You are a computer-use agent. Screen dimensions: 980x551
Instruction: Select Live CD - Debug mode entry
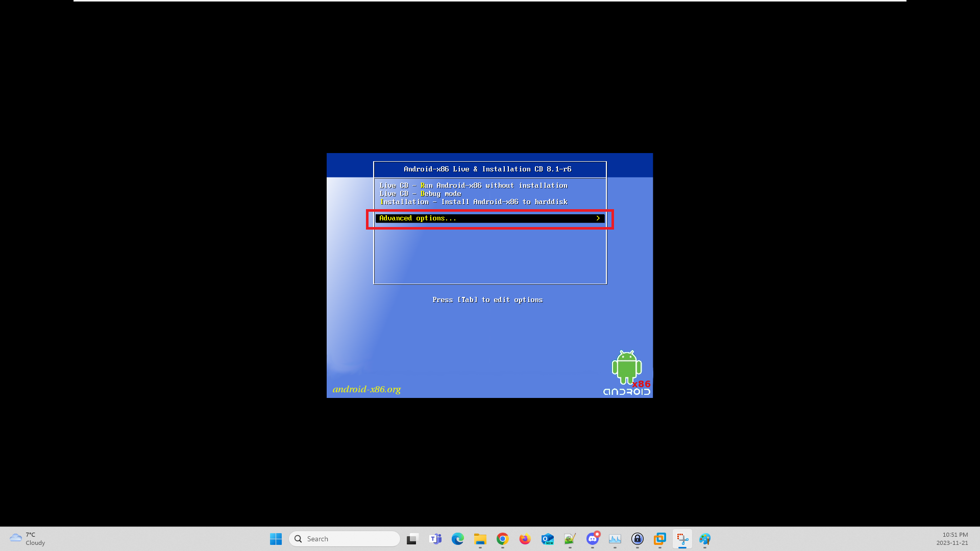coord(420,194)
